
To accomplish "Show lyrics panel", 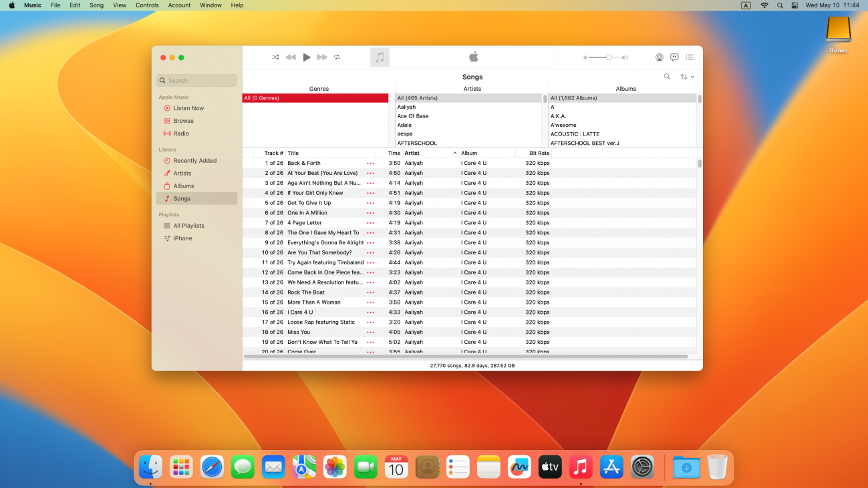I will tap(675, 57).
